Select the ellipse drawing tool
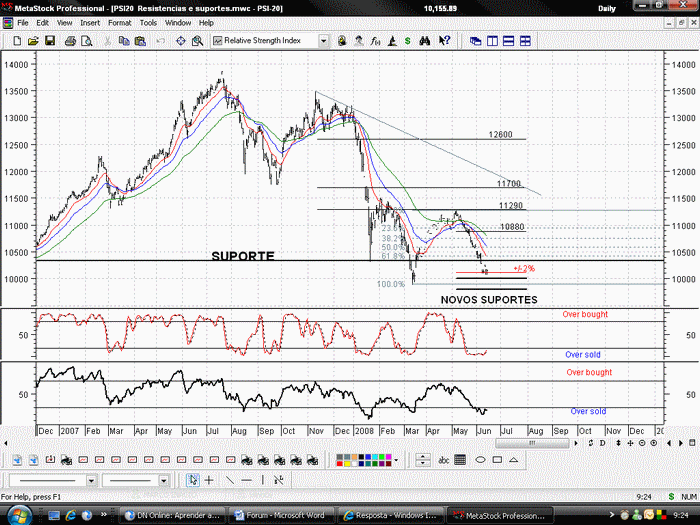Viewport: 700px width, 525px height. (x=480, y=460)
